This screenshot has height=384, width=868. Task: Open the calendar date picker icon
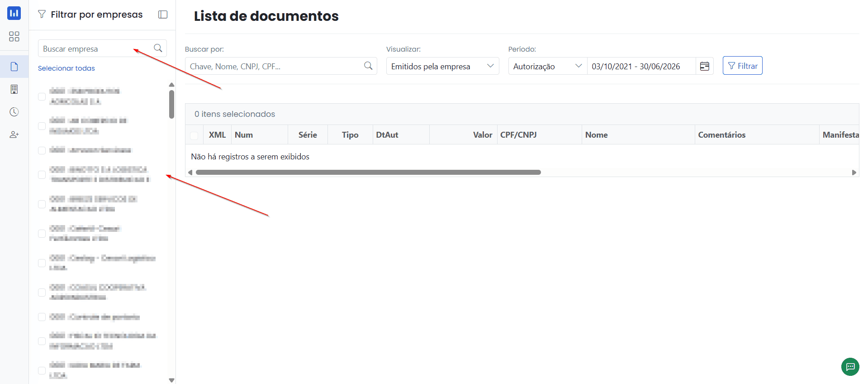pyautogui.click(x=704, y=66)
